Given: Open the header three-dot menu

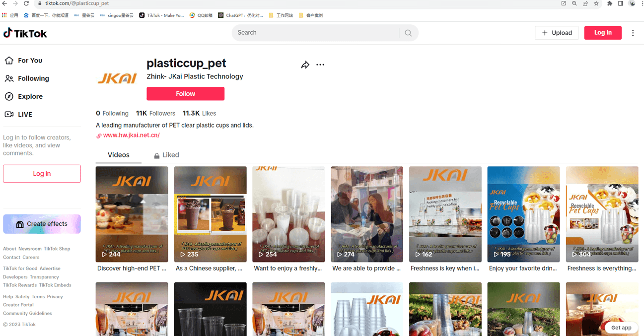Looking at the screenshot, I should point(633,33).
